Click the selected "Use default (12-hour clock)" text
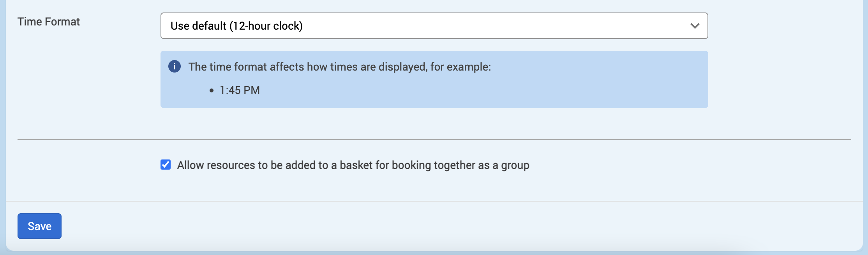Image resolution: width=868 pixels, height=255 pixels. click(236, 26)
